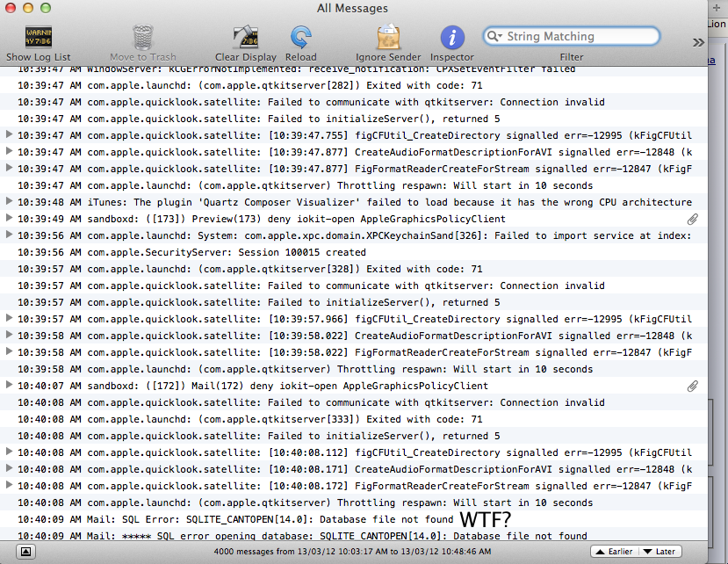
Task: Select 10:39:57 Failed to initializeServer() row
Action: coord(354,302)
